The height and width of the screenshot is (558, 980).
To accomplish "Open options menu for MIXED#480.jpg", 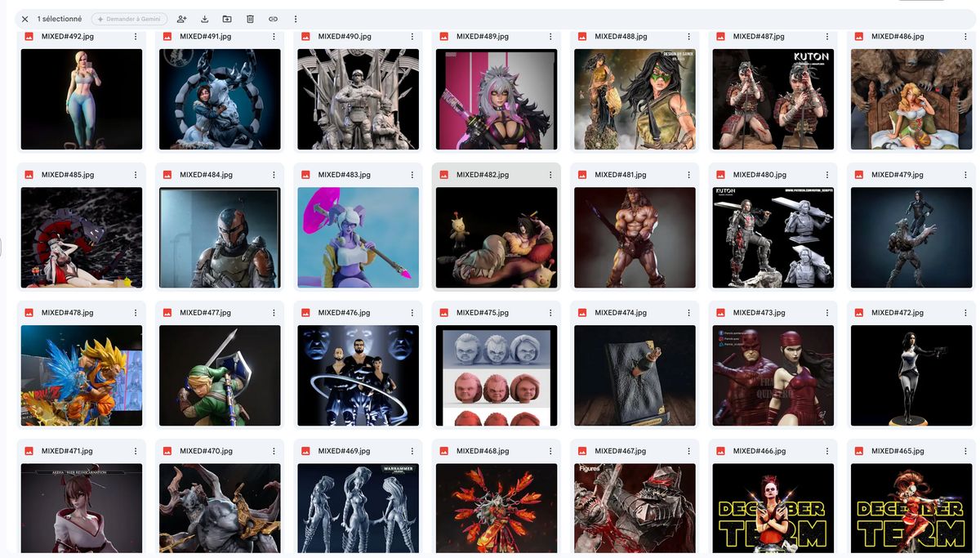I will click(827, 175).
